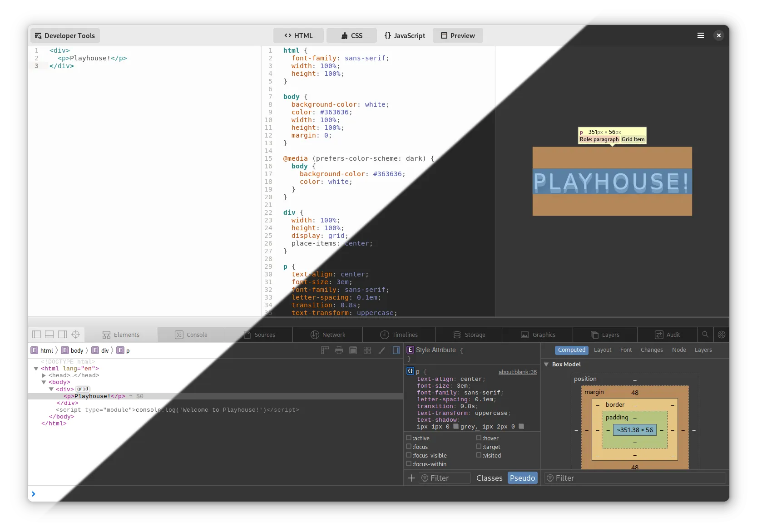This screenshot has height=532, width=757.
Task: Click the grey text-shadow color swatch
Action: tap(456, 426)
